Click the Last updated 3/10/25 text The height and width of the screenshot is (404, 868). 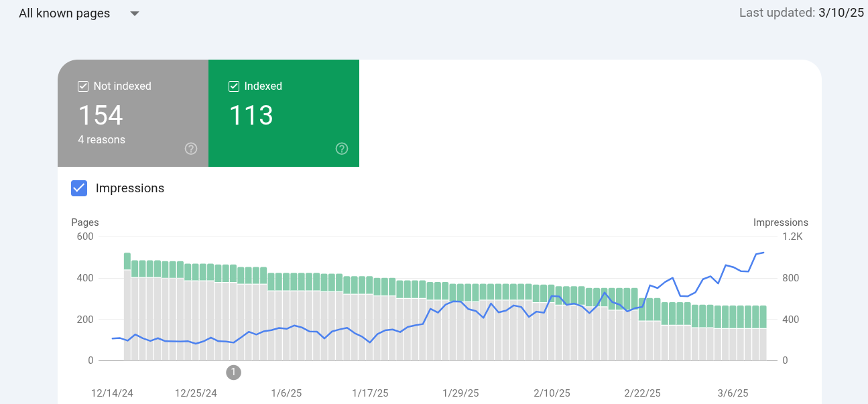[802, 13]
